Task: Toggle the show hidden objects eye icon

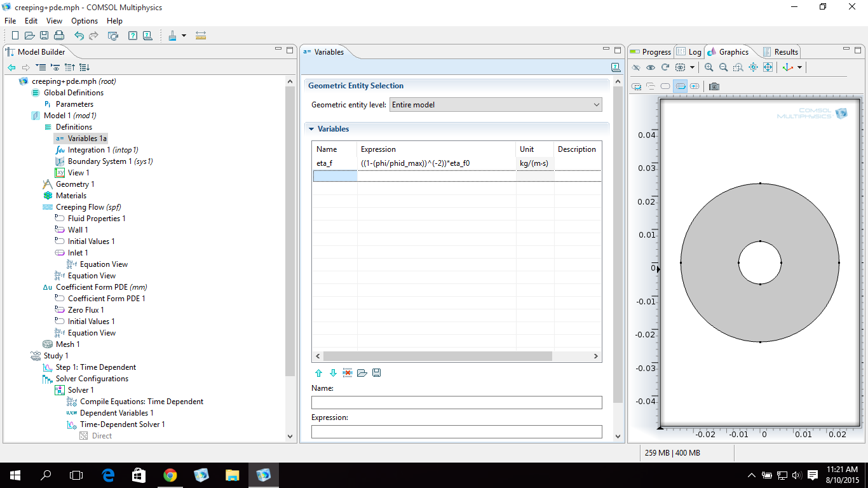Action: 651,67
